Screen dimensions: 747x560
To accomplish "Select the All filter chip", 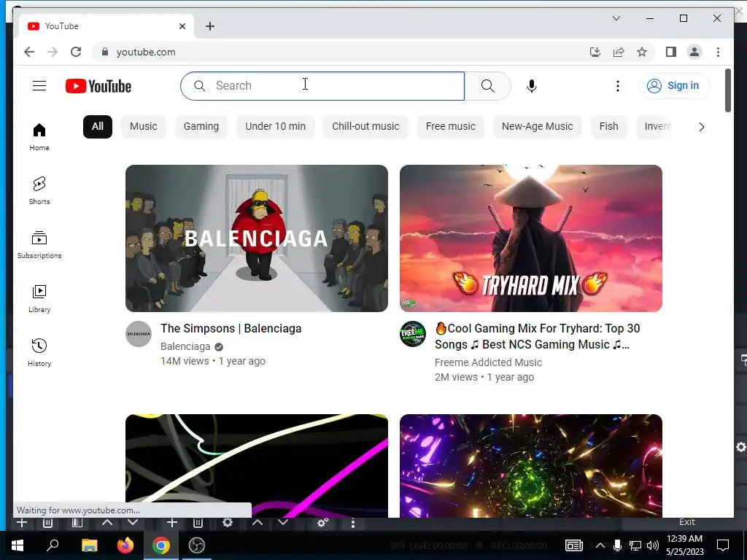I will [98, 127].
